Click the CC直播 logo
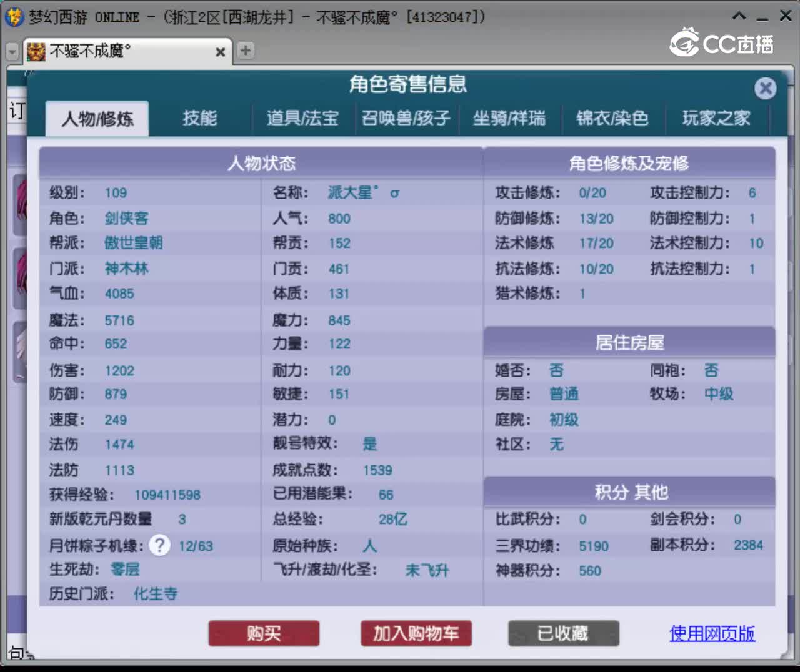Screen dimensions: 800x672 click(x=722, y=42)
